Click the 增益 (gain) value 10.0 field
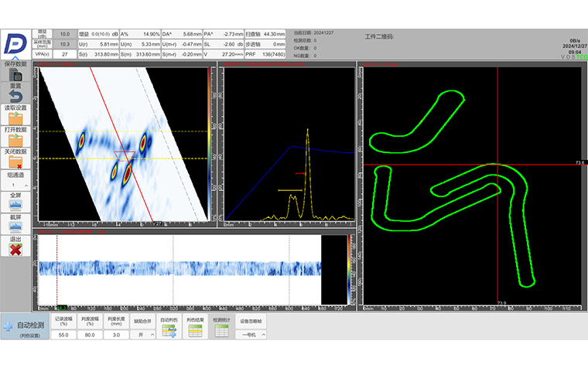 (66, 34)
